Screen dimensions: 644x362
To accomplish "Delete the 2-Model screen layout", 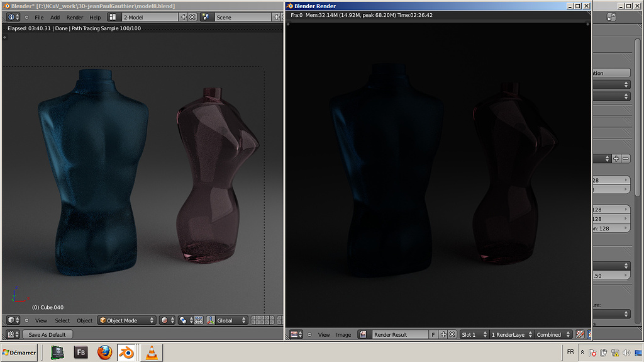I will tap(192, 17).
